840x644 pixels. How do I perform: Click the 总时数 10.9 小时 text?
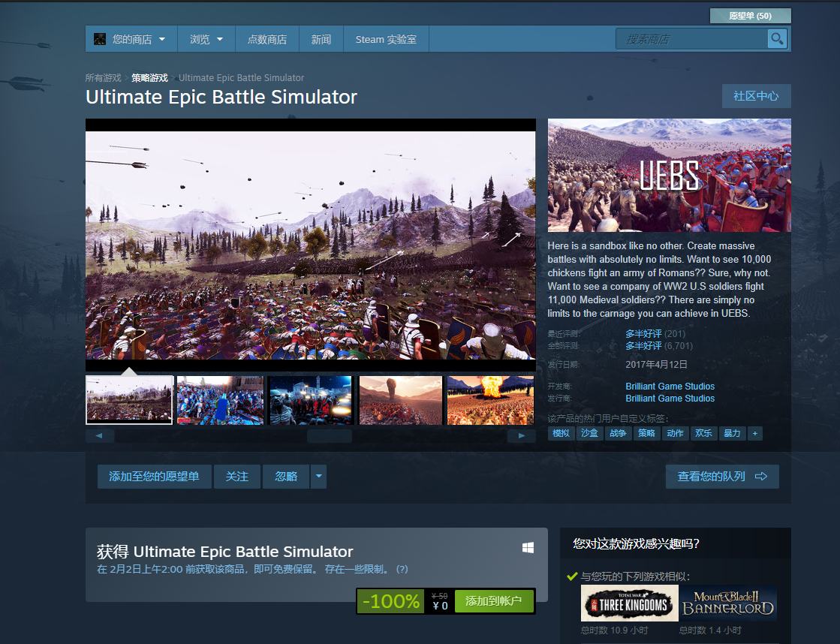click(x=615, y=630)
